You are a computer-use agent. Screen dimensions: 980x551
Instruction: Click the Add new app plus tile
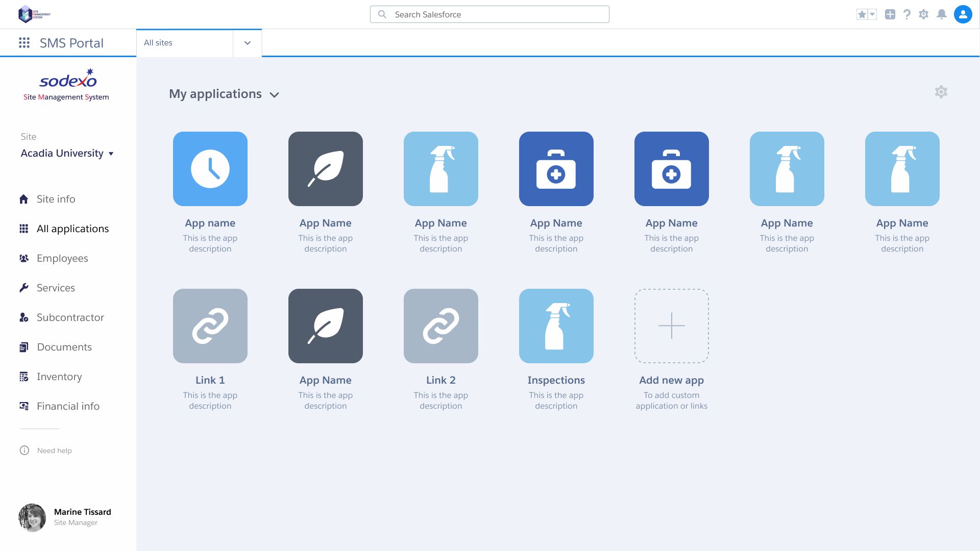(672, 326)
